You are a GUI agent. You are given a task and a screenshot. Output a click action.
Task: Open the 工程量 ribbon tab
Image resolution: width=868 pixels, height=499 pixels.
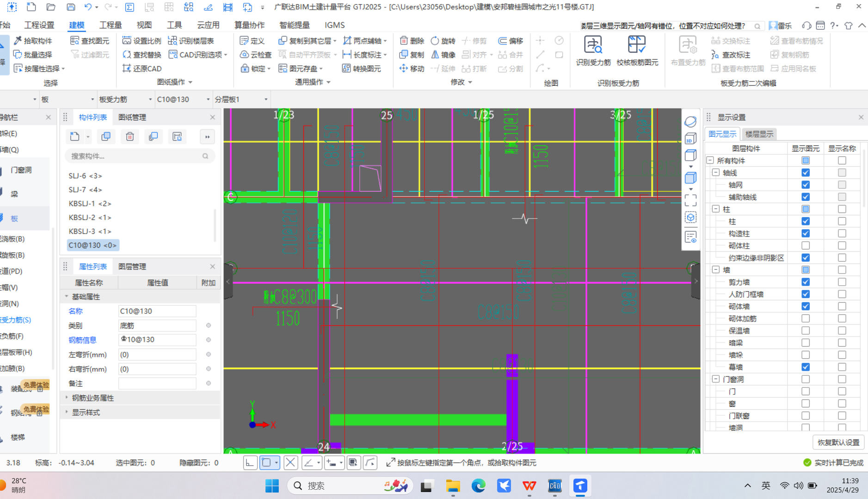[111, 25]
